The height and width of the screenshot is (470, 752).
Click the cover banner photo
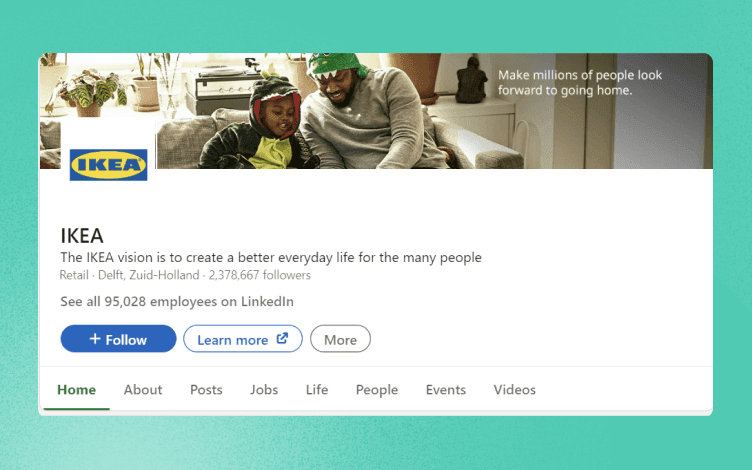[376, 111]
